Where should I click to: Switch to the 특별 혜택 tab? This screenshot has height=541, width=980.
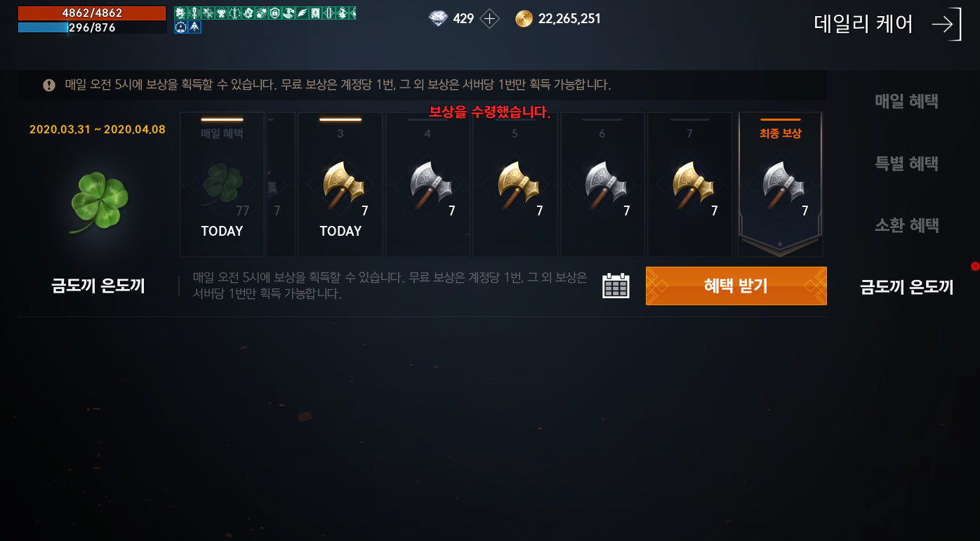pyautogui.click(x=906, y=163)
